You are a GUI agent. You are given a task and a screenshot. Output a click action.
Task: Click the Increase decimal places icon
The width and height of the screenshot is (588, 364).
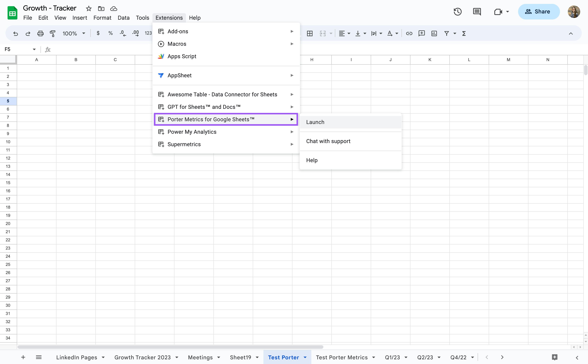click(x=136, y=33)
